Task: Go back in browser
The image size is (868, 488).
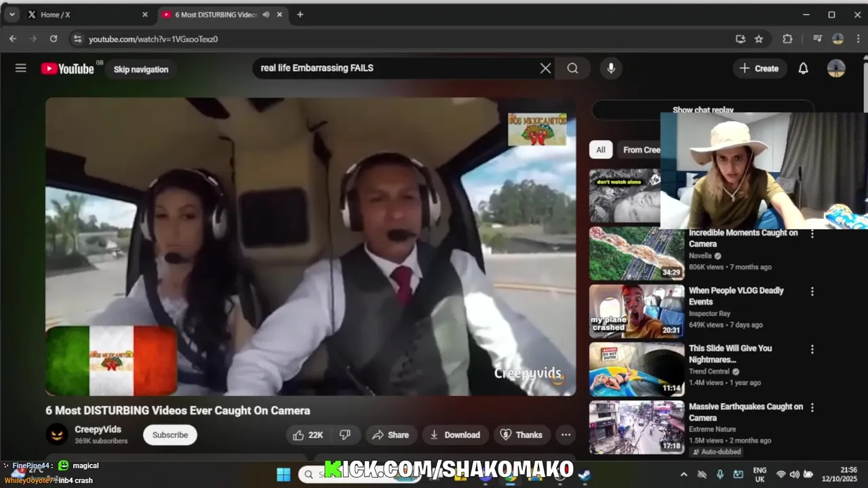Action: (x=12, y=39)
